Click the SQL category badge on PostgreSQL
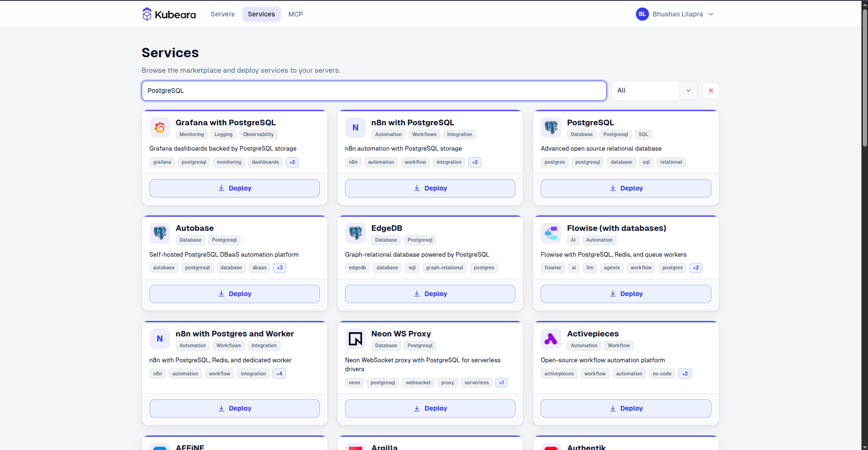Screen dimensions: 868x450 tap(643, 135)
